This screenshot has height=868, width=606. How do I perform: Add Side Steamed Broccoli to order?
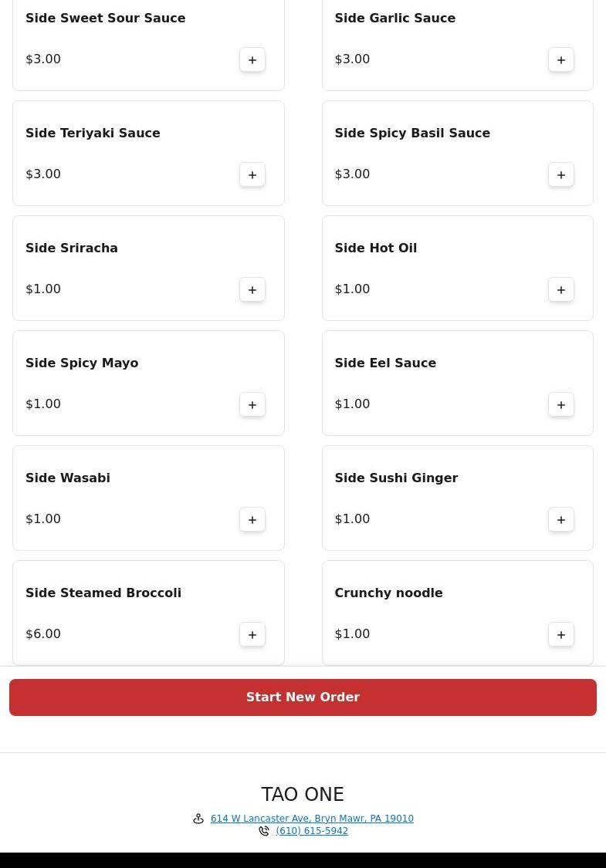point(252,634)
